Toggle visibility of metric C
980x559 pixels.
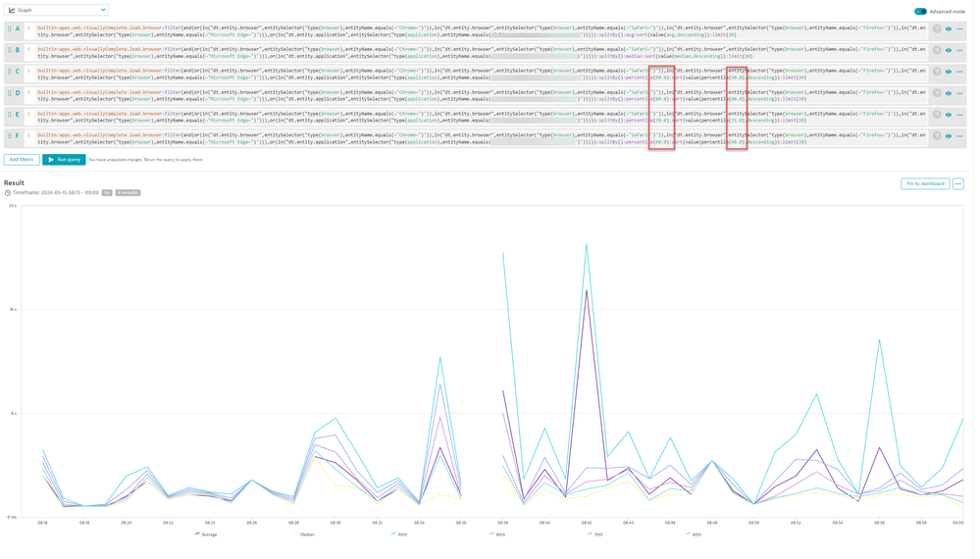(949, 72)
